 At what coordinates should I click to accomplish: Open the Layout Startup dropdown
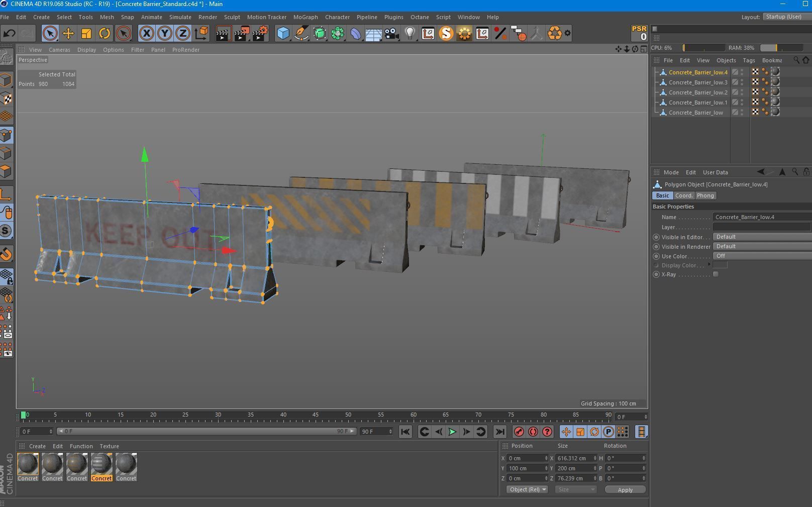pyautogui.click(x=787, y=17)
